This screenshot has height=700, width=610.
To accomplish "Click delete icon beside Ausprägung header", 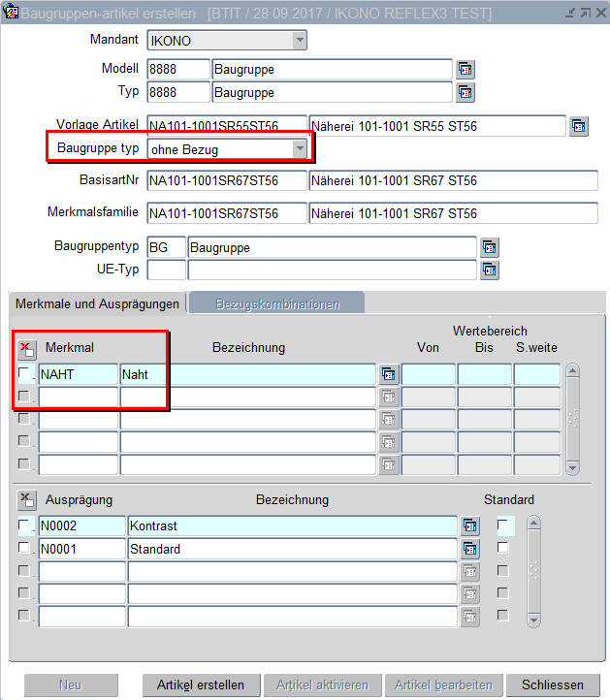I will [x=26, y=500].
